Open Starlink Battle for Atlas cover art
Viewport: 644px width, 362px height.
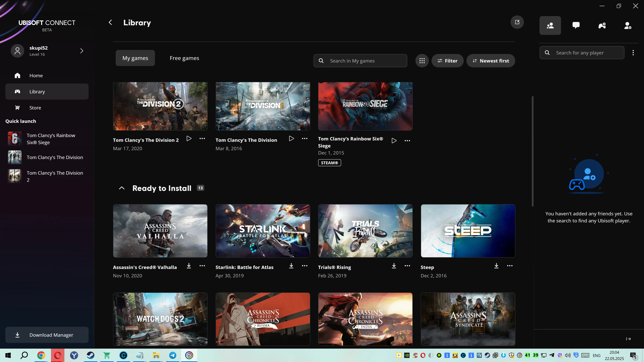click(x=263, y=231)
